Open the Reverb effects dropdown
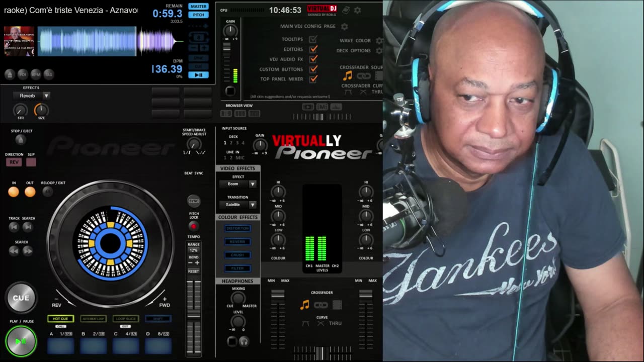The height and width of the screenshot is (362, 644). [x=32, y=96]
